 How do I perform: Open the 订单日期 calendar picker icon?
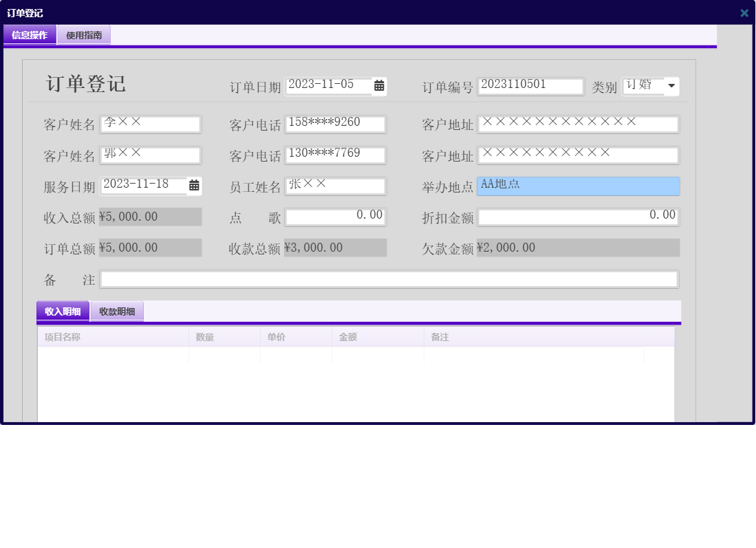tap(378, 85)
